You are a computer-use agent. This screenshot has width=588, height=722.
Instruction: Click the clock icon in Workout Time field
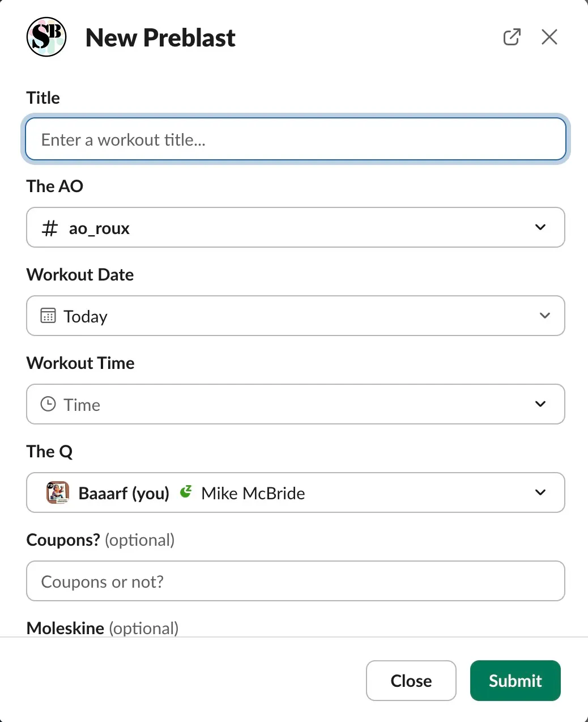pos(48,404)
